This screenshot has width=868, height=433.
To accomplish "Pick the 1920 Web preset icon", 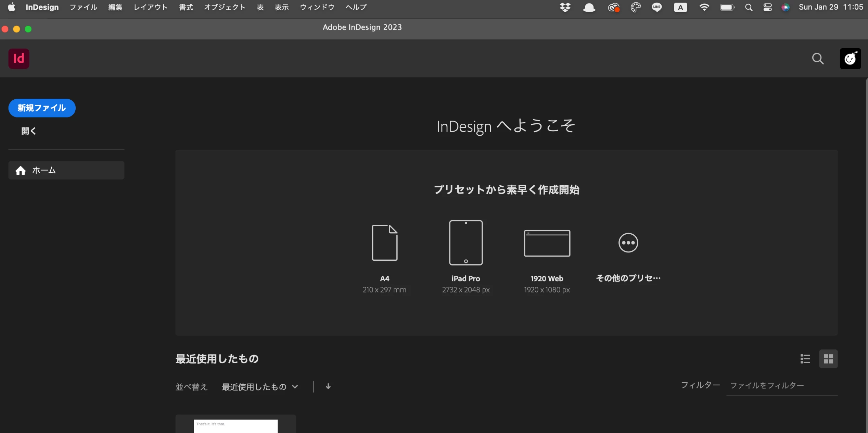I will (x=547, y=243).
